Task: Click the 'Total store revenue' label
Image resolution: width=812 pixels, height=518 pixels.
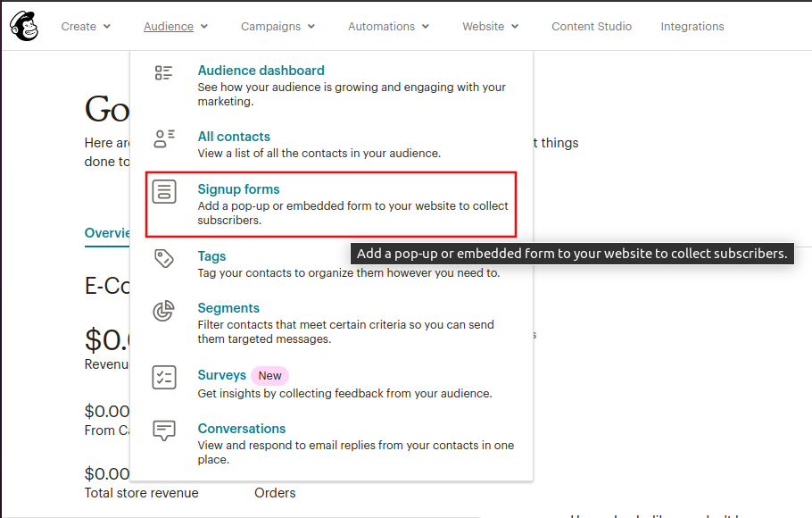Action: (141, 493)
